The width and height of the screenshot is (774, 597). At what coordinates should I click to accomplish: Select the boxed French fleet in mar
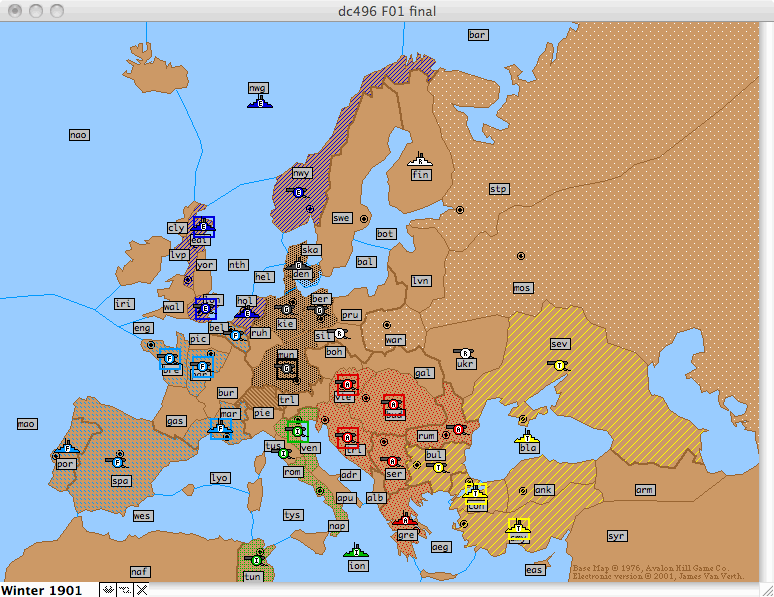pos(220,429)
